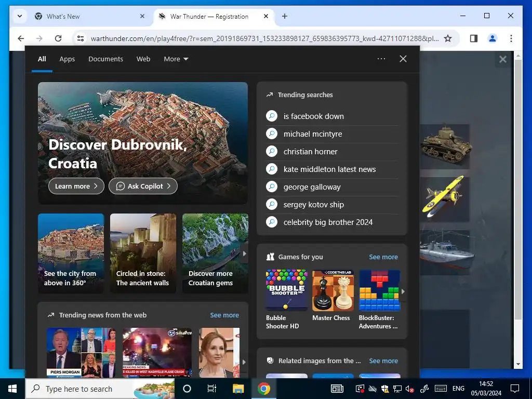This screenshot has height=399, width=532.
Task: Close the War Thunder page overlay
Action: [502, 59]
